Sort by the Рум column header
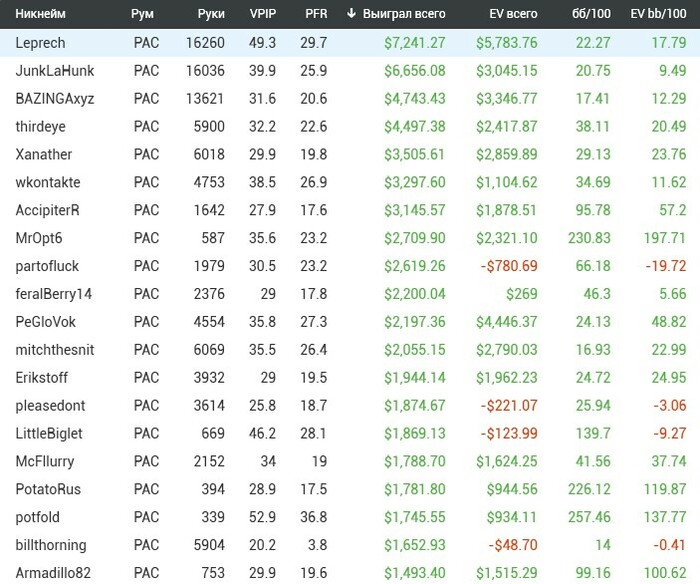 click(x=142, y=14)
